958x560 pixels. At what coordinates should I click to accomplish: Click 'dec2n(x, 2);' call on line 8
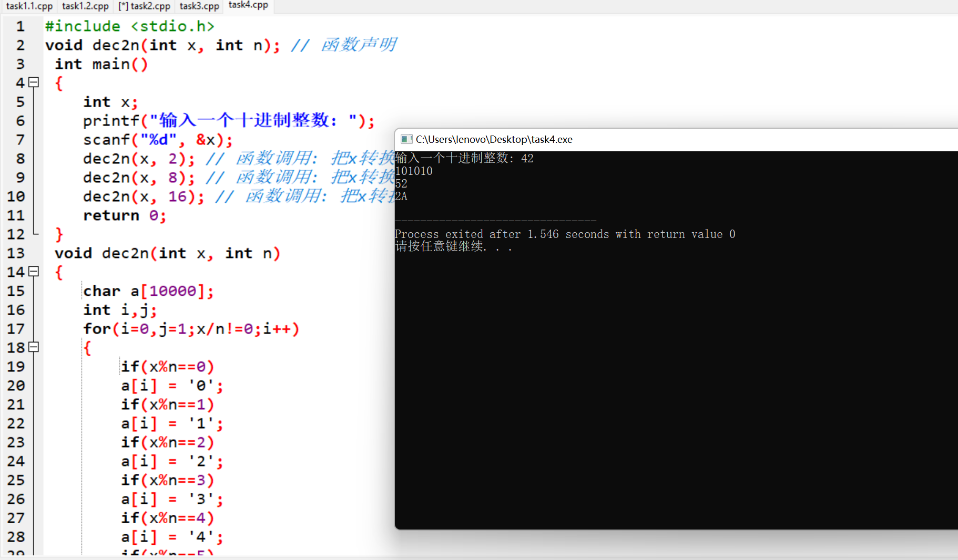[139, 159]
